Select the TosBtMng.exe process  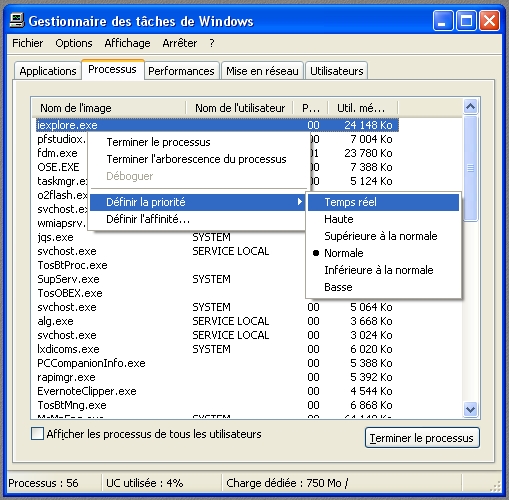pyautogui.click(x=72, y=405)
